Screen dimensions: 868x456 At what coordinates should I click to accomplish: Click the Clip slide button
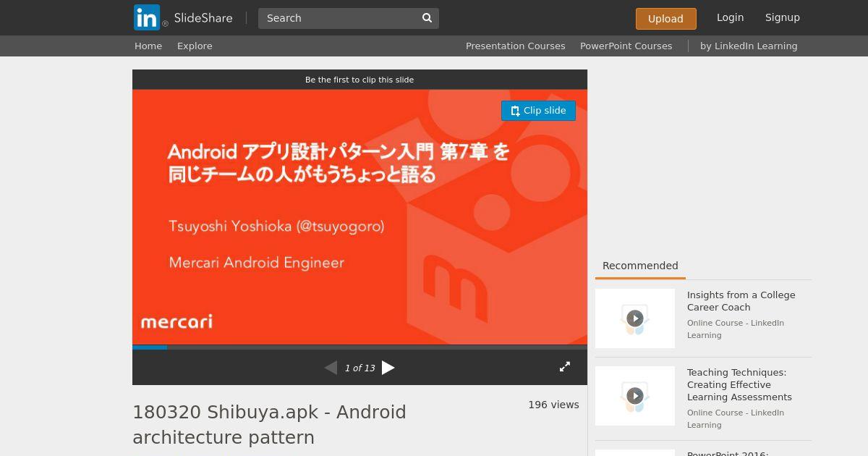(x=538, y=111)
